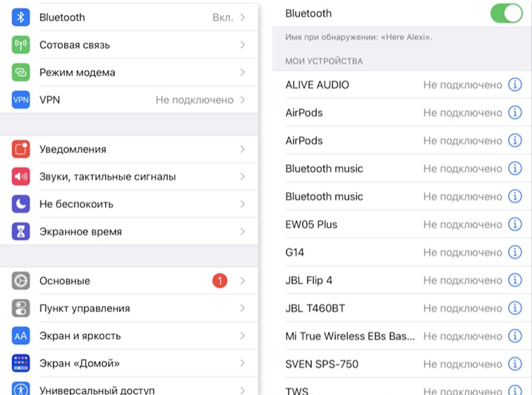Image resolution: width=532 pixels, height=395 pixels.
Task: Tap the Универсальный доступ accessibility icon
Action: tap(21, 389)
